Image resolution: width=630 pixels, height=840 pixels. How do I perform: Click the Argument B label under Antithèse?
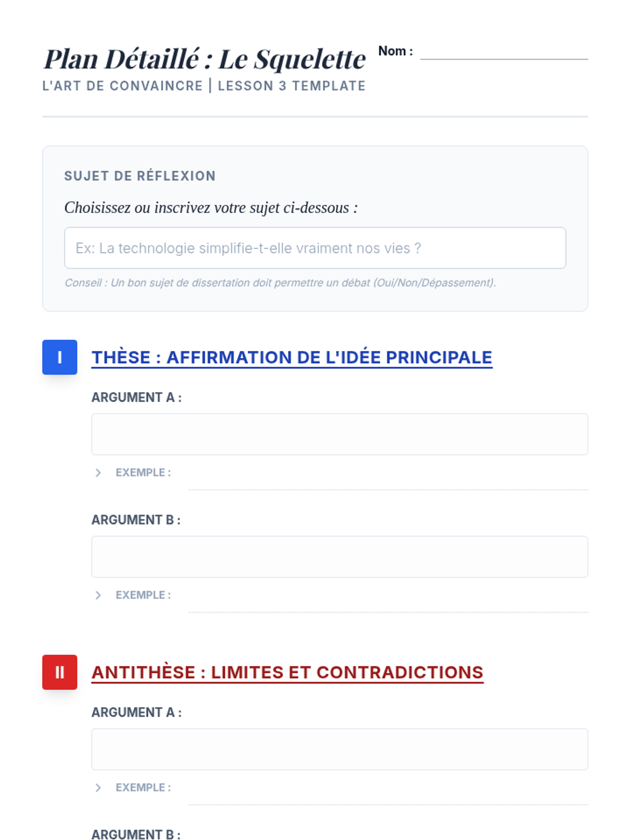136,834
